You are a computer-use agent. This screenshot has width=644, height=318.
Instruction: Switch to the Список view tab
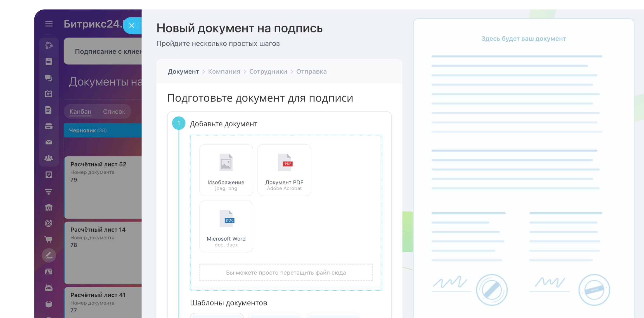tap(114, 111)
